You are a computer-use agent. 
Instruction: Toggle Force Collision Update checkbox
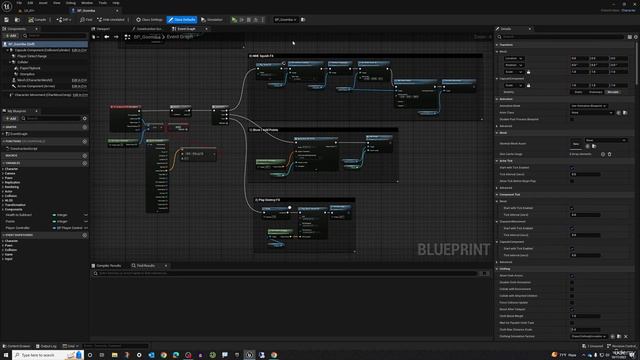point(572,302)
